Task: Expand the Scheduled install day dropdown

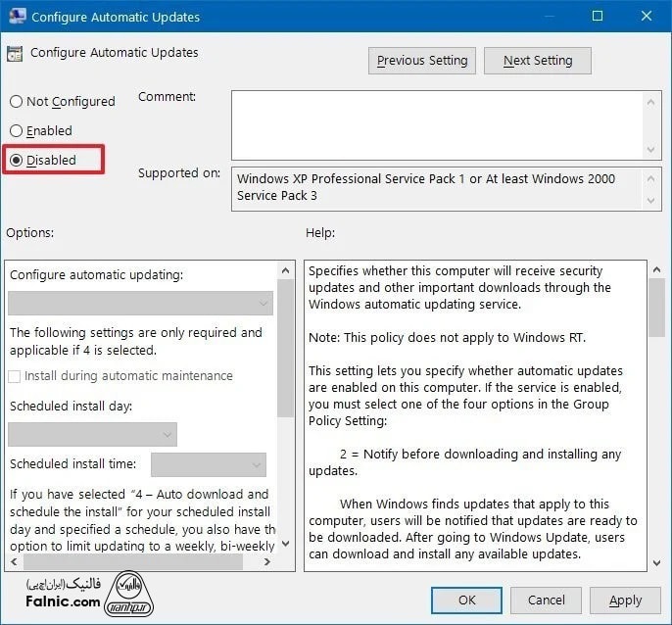Action: tap(93, 434)
